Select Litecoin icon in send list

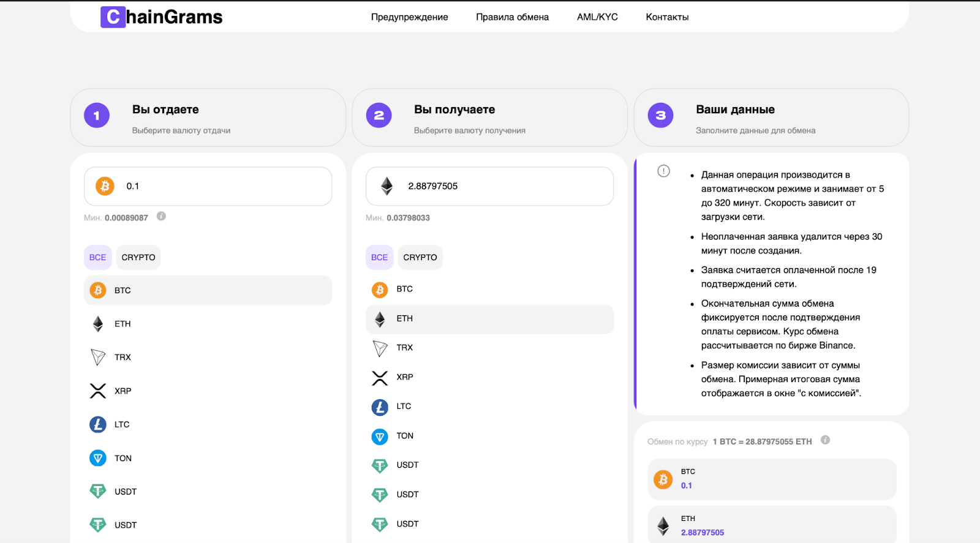coord(98,424)
